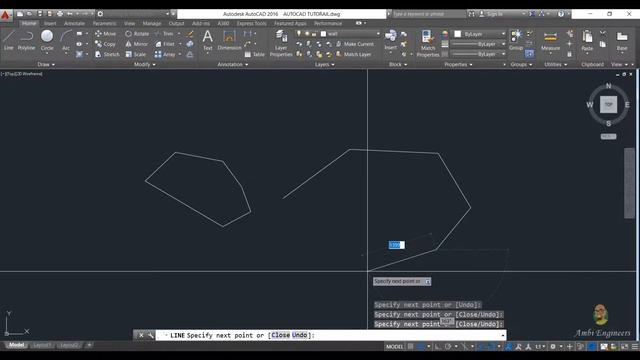Open the ByLayer color dropdown
The image size is (640, 360).
click(480, 34)
